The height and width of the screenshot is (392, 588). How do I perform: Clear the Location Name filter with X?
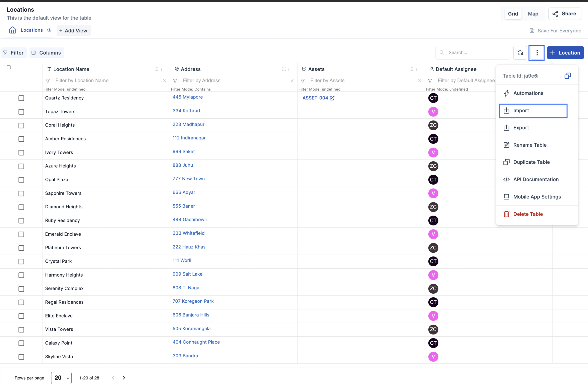pyautogui.click(x=164, y=81)
